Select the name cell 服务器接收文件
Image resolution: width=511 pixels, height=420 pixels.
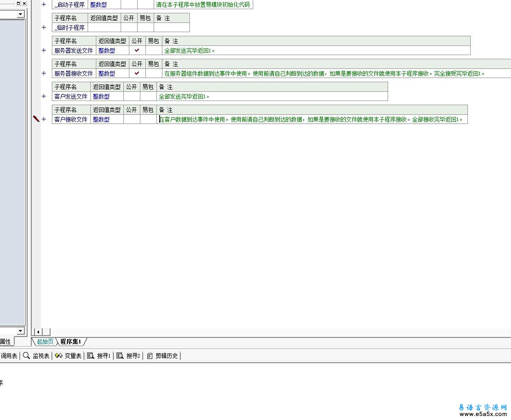[x=74, y=73]
